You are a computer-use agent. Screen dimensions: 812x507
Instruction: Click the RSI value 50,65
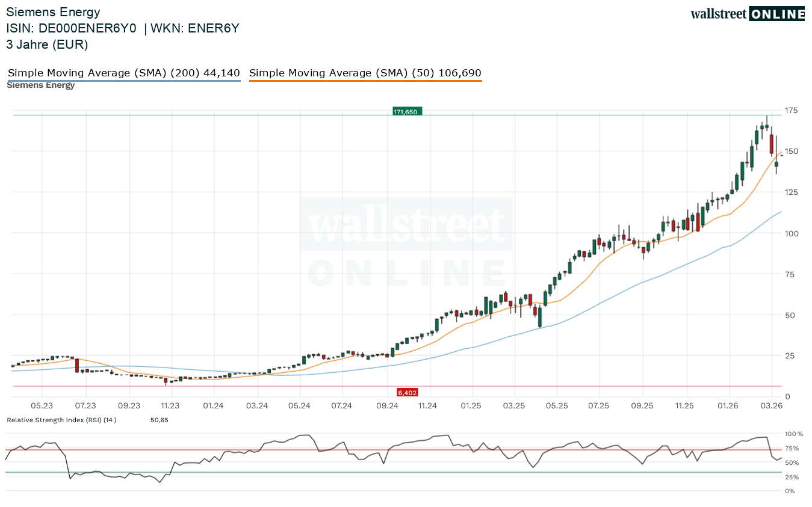[x=160, y=420]
